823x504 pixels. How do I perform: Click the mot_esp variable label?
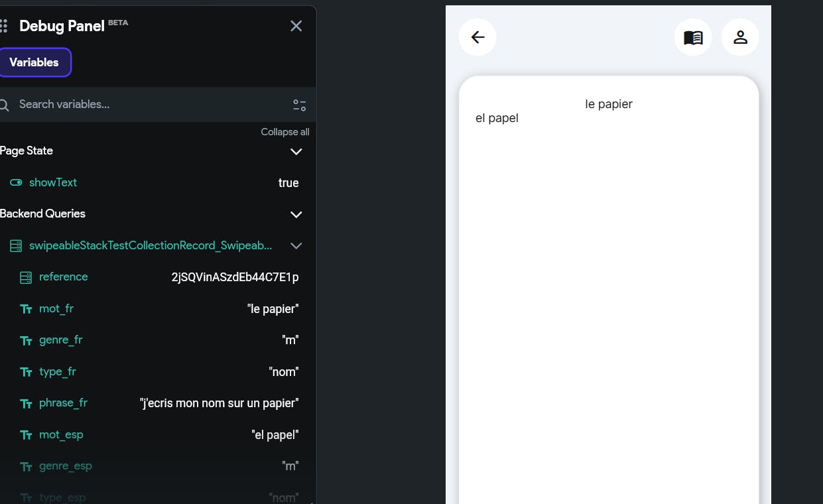pyautogui.click(x=61, y=434)
